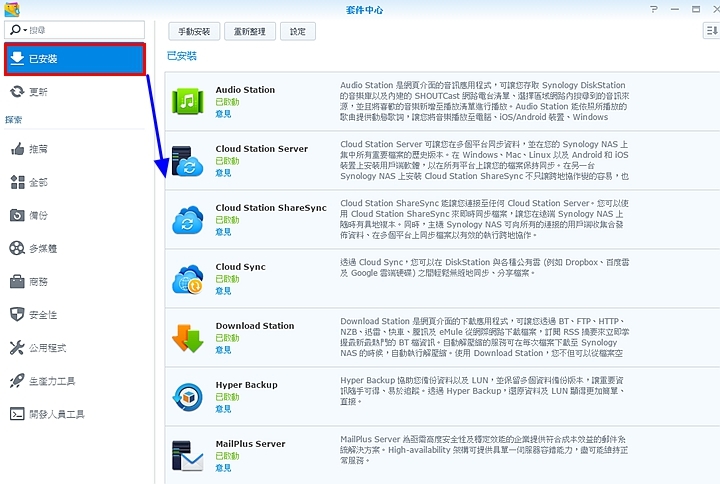Click 已啟動 status under Cloud Sync
This screenshot has width=720, height=484.
(x=227, y=279)
